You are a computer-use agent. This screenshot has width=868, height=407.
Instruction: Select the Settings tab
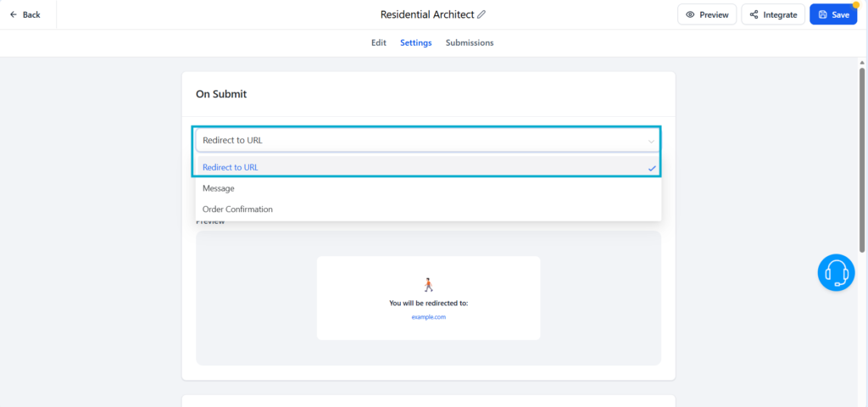(x=415, y=42)
